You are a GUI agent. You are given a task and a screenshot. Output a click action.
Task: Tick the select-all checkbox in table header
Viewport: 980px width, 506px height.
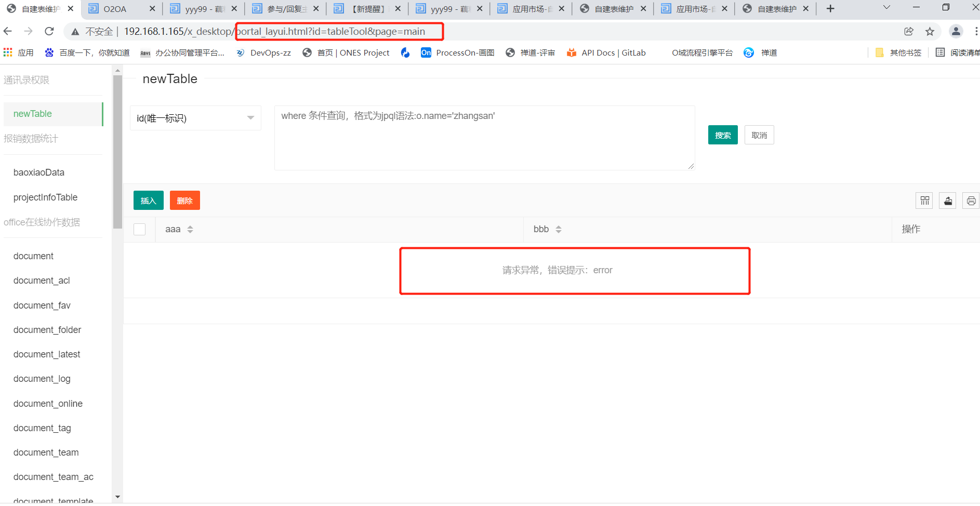pos(140,229)
